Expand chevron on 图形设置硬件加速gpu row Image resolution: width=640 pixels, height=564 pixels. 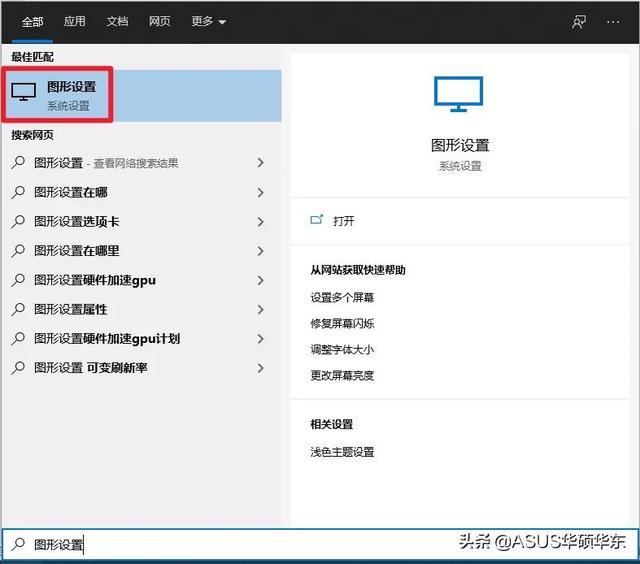tap(260, 280)
